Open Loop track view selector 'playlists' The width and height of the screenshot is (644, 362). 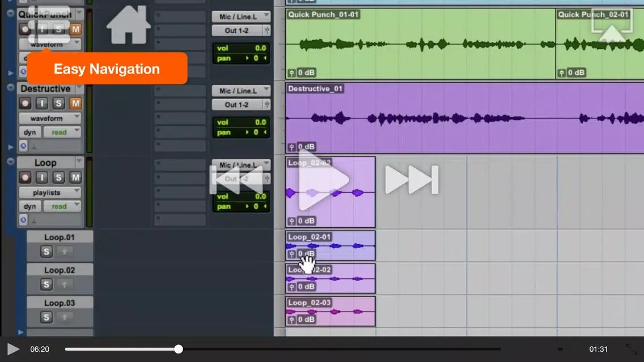pyautogui.click(x=50, y=192)
